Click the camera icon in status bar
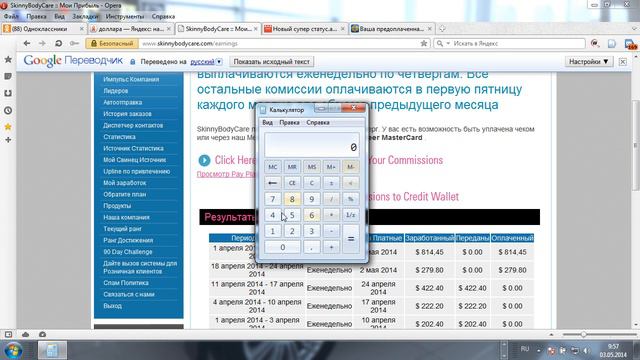The image size is (640, 360). [42, 334]
